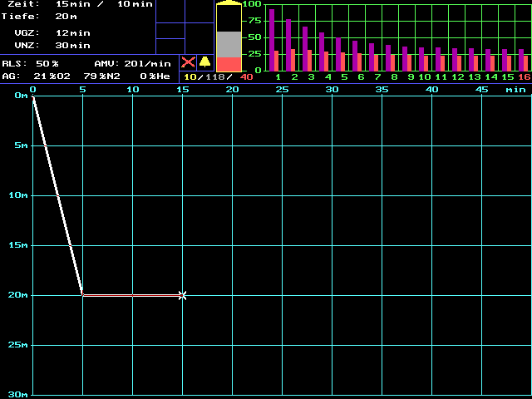
Task: Click the 10m depth axis label
Action: (x=17, y=195)
